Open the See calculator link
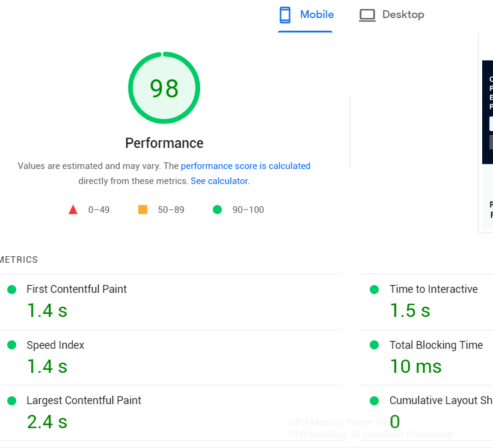This screenshot has width=493, height=448. (219, 180)
